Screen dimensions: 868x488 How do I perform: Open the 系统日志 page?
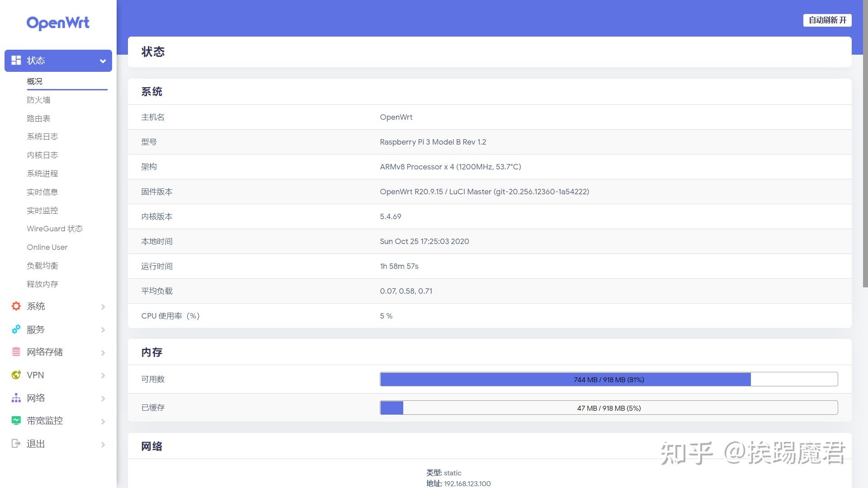pos(42,136)
